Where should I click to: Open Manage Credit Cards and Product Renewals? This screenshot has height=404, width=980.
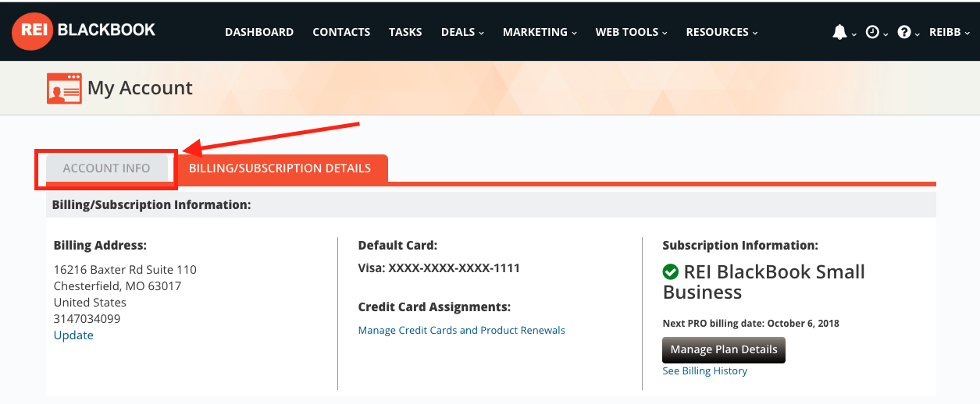(x=461, y=330)
